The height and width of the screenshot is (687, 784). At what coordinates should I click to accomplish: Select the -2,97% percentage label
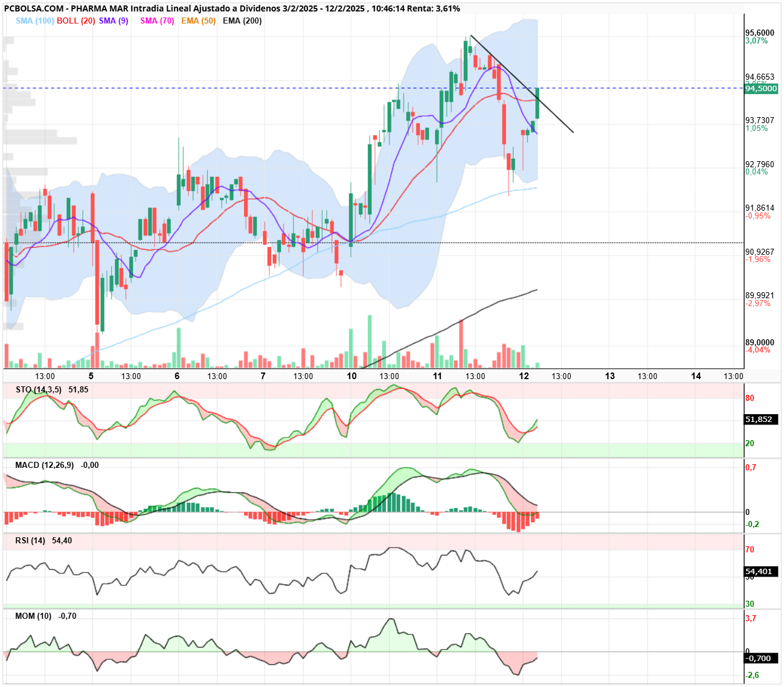point(758,303)
